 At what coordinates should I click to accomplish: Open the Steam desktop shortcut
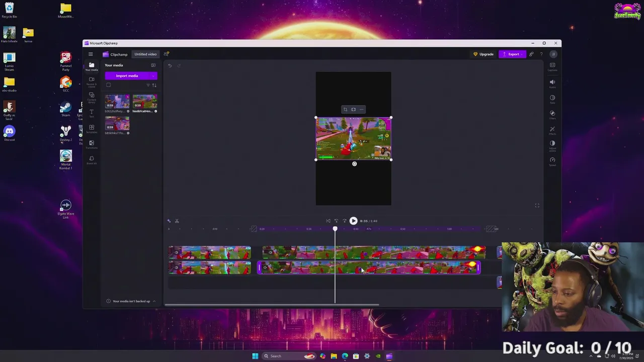[x=65, y=110]
